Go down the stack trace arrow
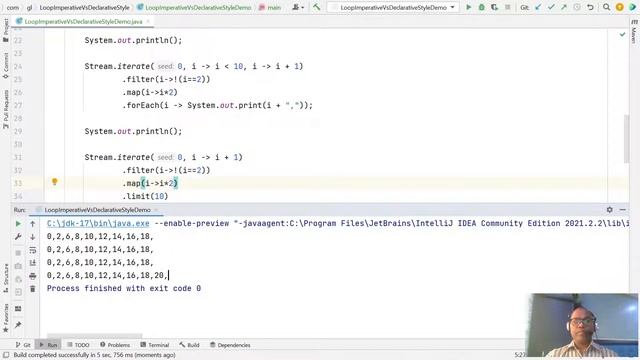Viewport: 640px width, 360px height. pyautogui.click(x=33, y=237)
